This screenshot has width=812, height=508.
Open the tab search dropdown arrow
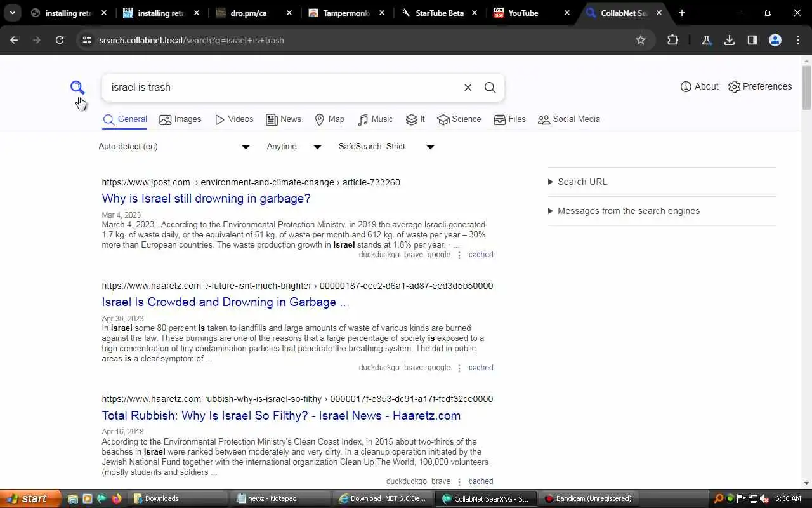[x=12, y=13]
